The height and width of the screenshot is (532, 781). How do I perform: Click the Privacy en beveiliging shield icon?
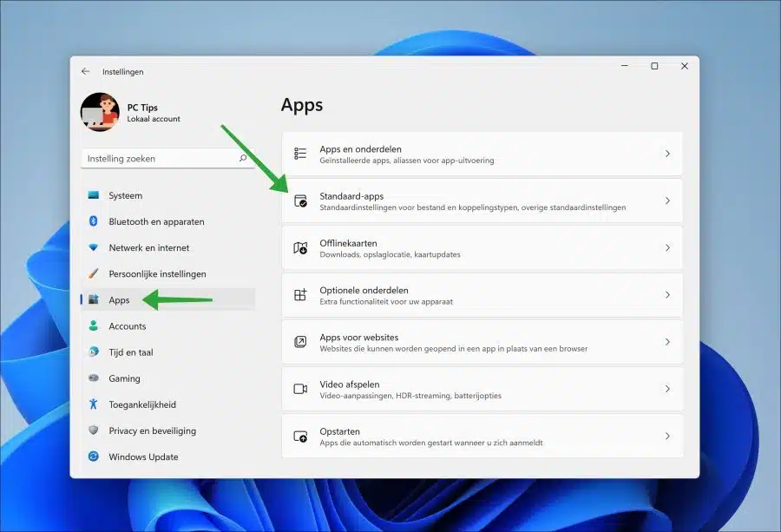[93, 430]
